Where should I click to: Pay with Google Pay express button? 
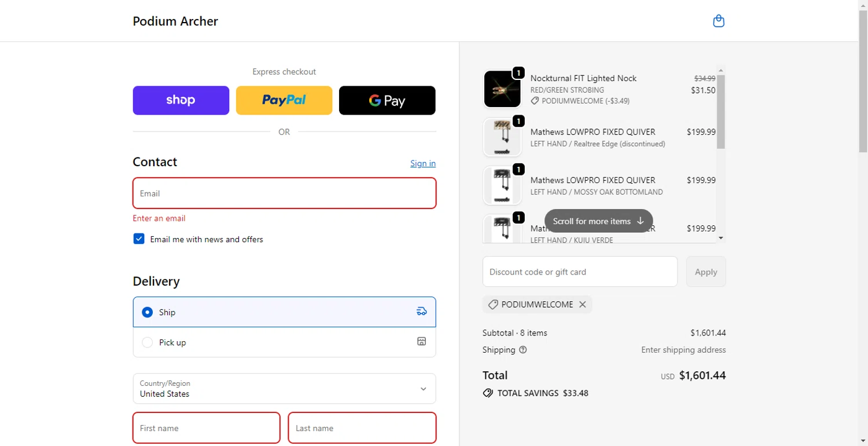coord(387,100)
